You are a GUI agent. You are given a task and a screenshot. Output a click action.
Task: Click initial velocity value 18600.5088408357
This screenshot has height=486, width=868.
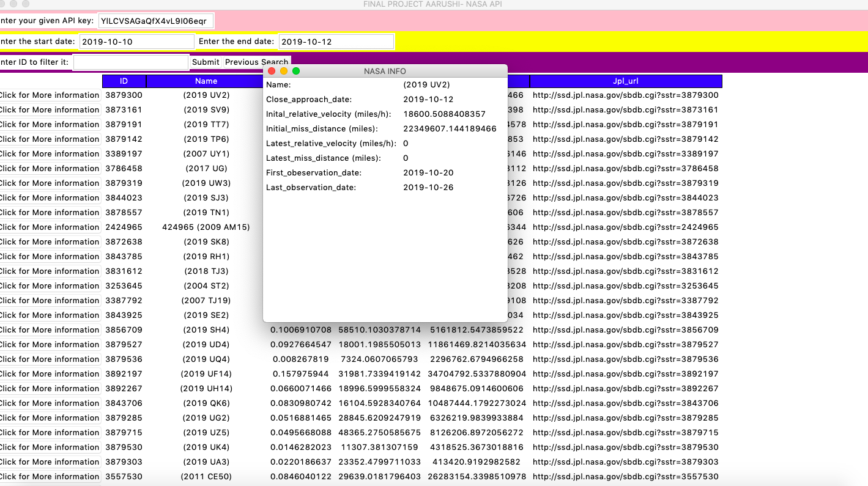(x=444, y=114)
